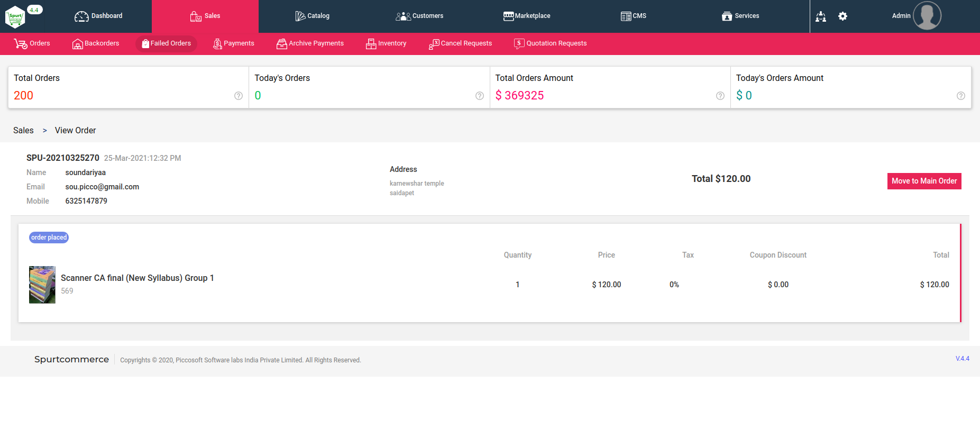Open the CMS menu
The height and width of the screenshot is (447, 980).
634,16
